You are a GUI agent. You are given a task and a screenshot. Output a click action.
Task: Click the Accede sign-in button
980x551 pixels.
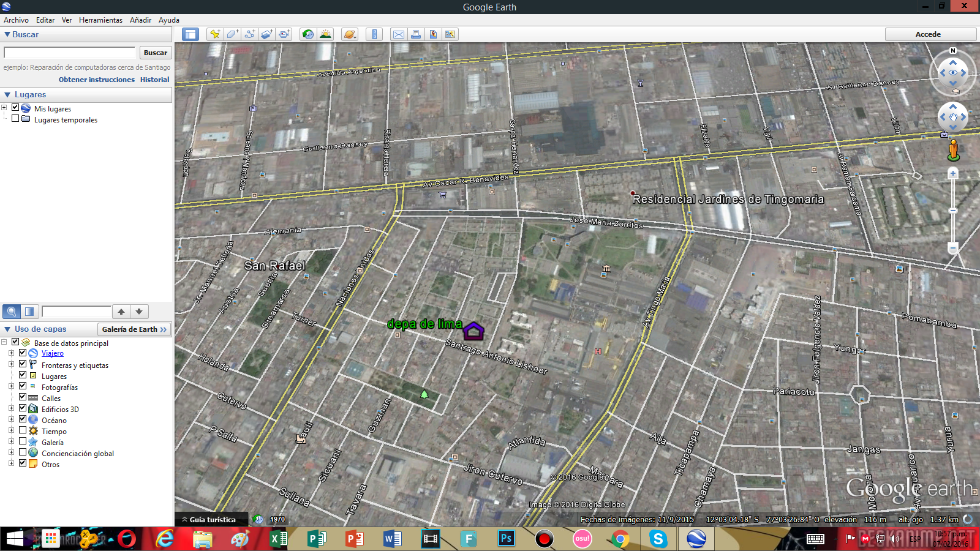click(x=930, y=34)
